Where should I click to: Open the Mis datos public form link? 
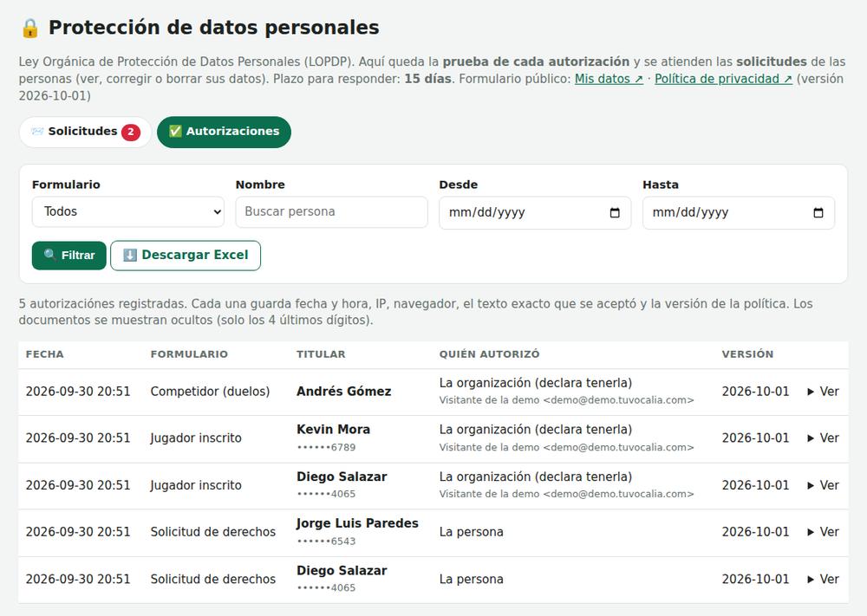[x=609, y=79]
